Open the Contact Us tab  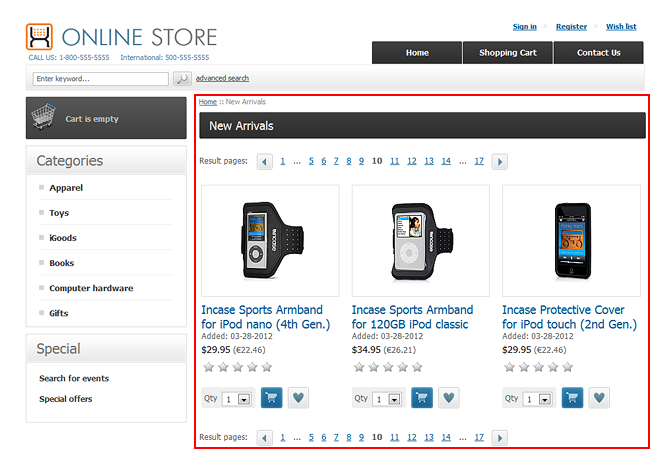tap(599, 53)
